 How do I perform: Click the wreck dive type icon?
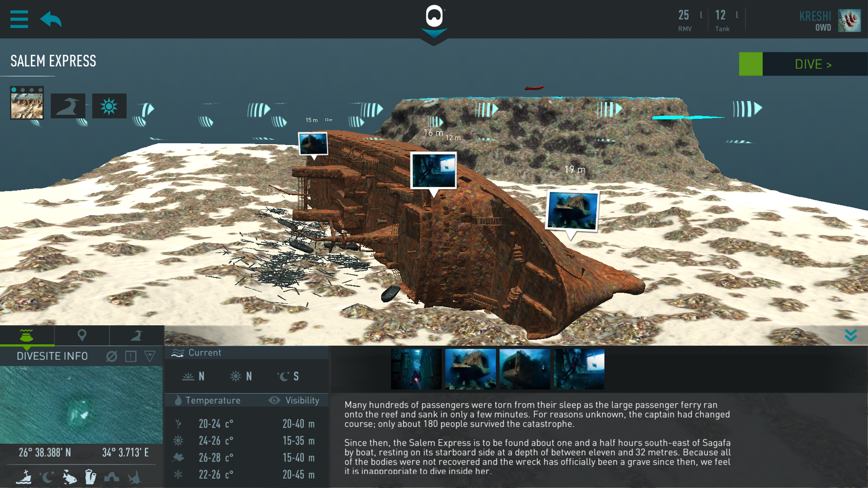(24, 477)
